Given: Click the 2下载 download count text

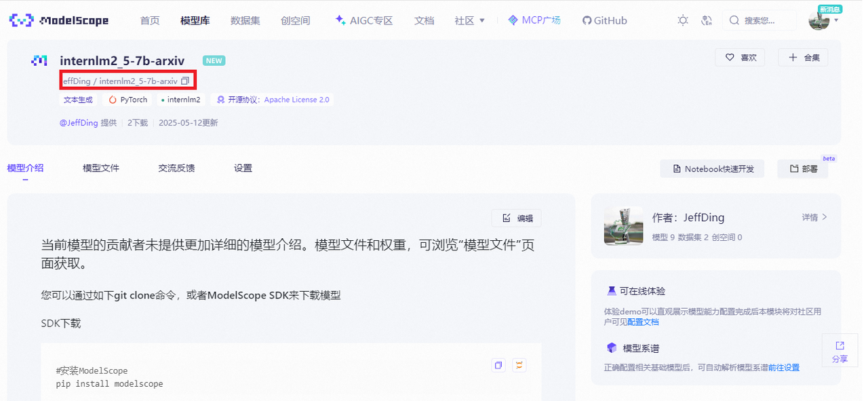Looking at the screenshot, I should point(138,123).
